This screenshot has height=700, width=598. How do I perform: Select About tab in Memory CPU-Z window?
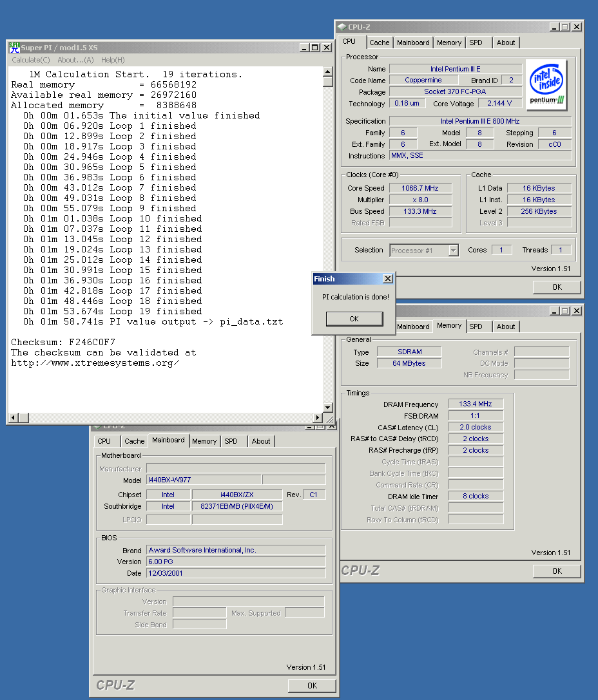click(506, 326)
